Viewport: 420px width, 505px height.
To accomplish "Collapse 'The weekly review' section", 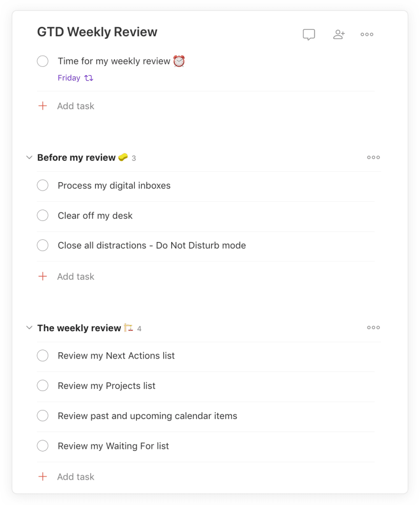I will click(29, 328).
